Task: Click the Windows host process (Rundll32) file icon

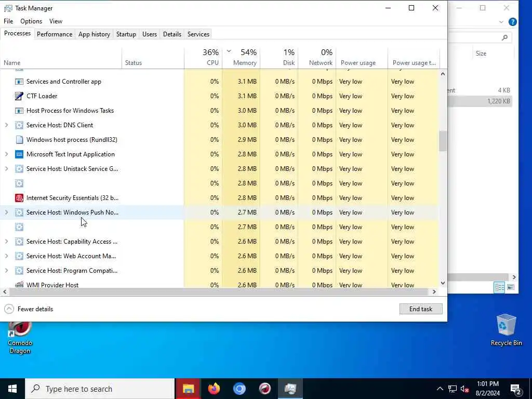Action: [x=19, y=140]
